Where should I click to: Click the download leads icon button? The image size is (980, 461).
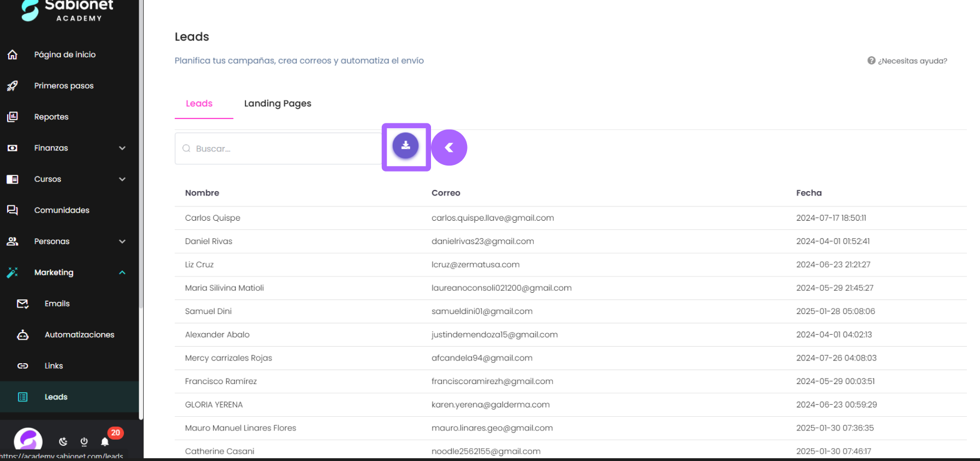point(405,146)
